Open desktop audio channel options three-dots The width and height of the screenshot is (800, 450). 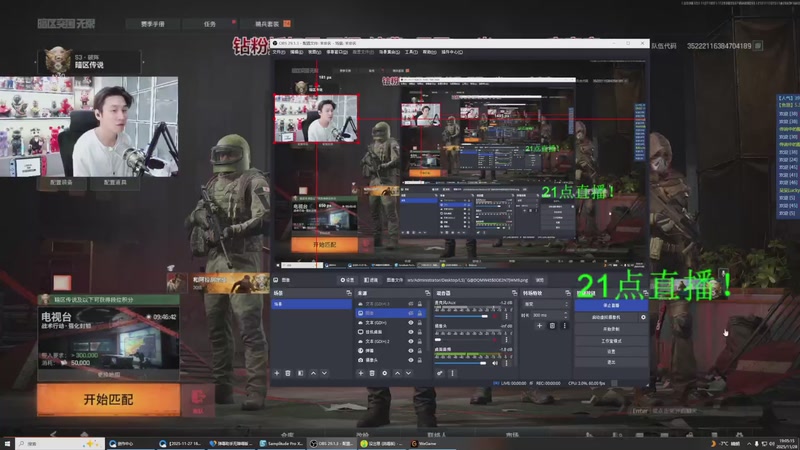click(506, 363)
